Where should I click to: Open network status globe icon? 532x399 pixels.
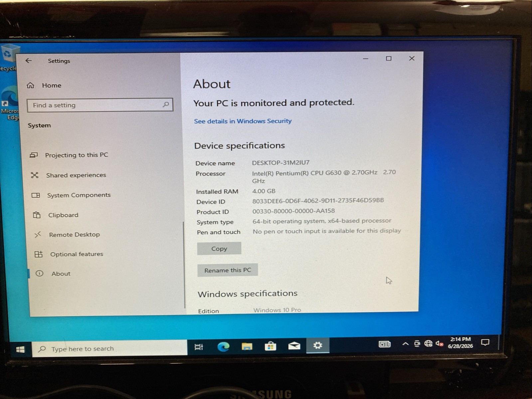[428, 343]
